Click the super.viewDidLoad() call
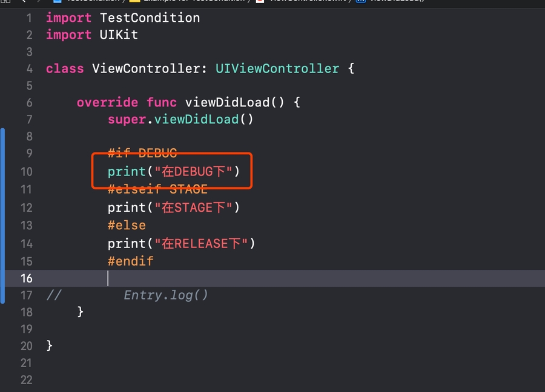Image resolution: width=545 pixels, height=392 pixels. [180, 120]
